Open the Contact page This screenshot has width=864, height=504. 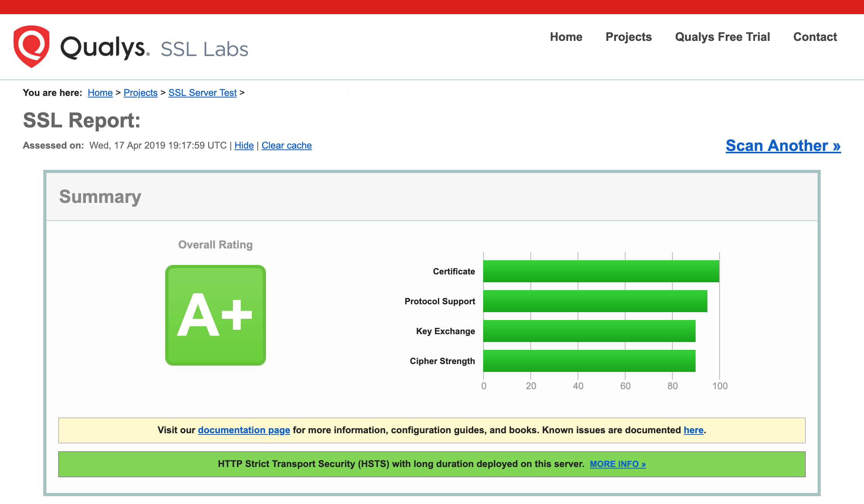click(815, 37)
